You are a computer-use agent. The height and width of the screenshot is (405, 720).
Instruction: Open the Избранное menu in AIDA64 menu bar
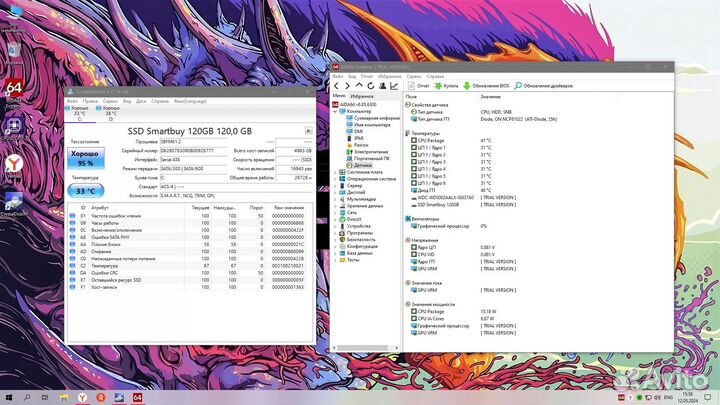tap(390, 76)
